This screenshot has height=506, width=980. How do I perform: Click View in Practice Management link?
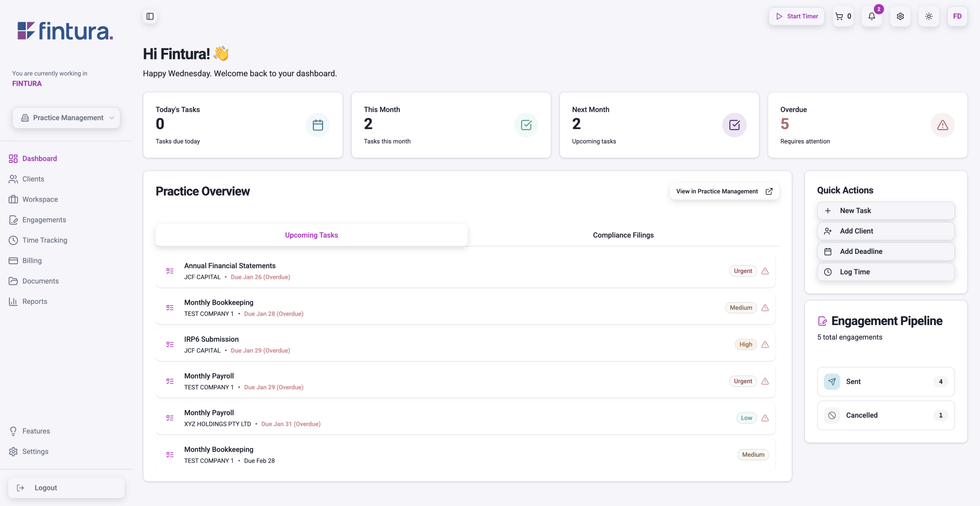coord(724,191)
